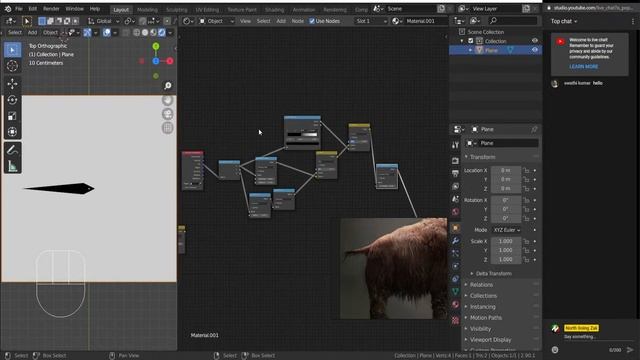Activate the Scale tool
Screen dimensions: 640x360
(12, 116)
